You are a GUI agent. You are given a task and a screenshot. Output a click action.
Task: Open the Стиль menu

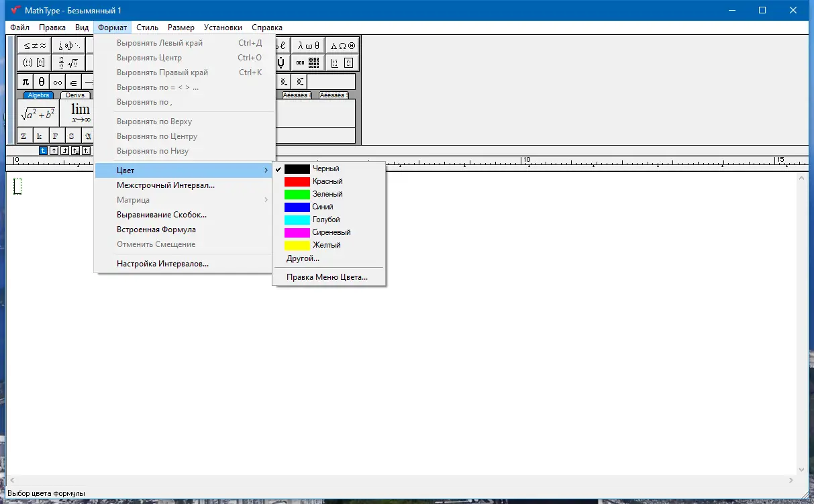pos(147,28)
